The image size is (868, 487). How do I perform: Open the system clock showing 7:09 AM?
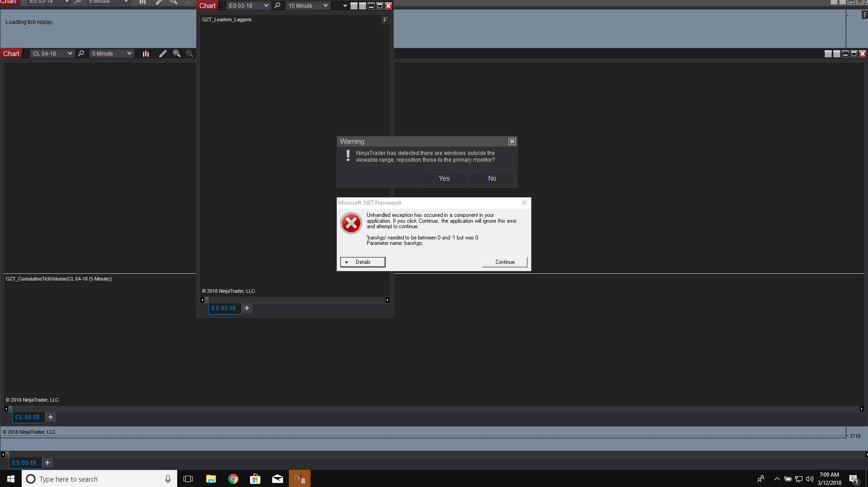pos(829,479)
